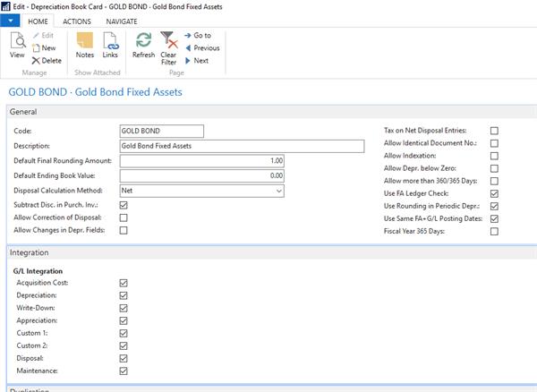Collapse the Integration section header
The image size is (537, 392).
[x=30, y=253]
